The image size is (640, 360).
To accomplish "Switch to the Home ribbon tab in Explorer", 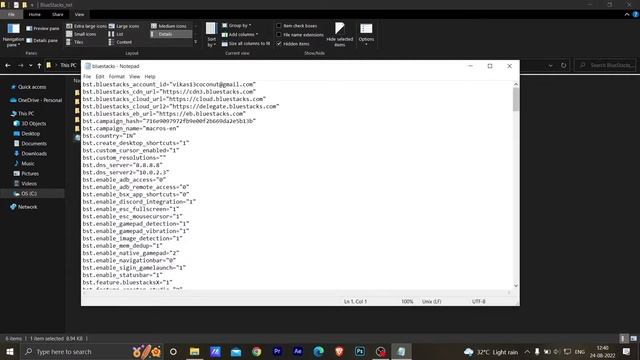I will [x=35, y=14].
